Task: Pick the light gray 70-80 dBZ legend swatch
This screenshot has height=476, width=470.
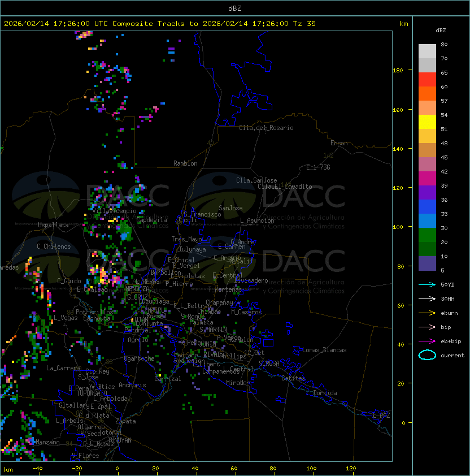Action: [x=427, y=51]
